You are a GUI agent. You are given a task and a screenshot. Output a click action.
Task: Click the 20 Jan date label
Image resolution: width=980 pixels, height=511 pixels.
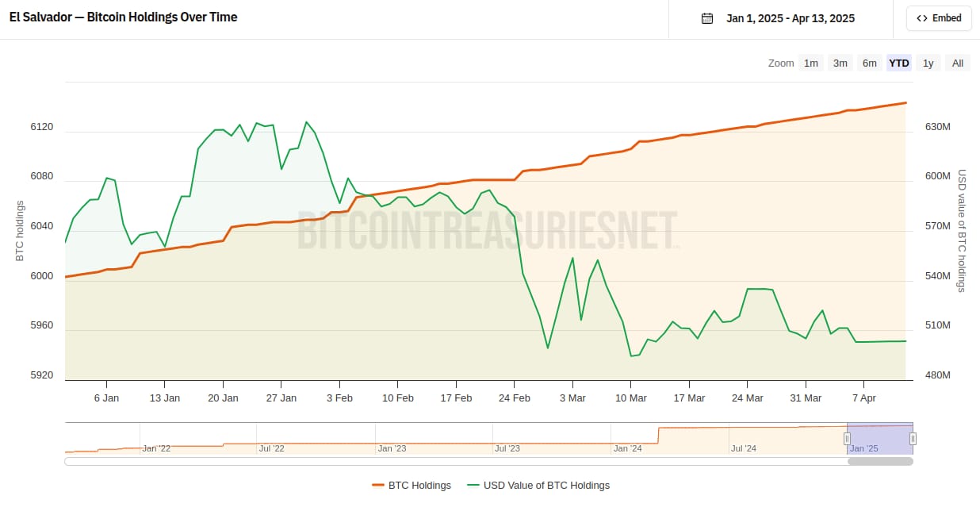[x=224, y=398]
